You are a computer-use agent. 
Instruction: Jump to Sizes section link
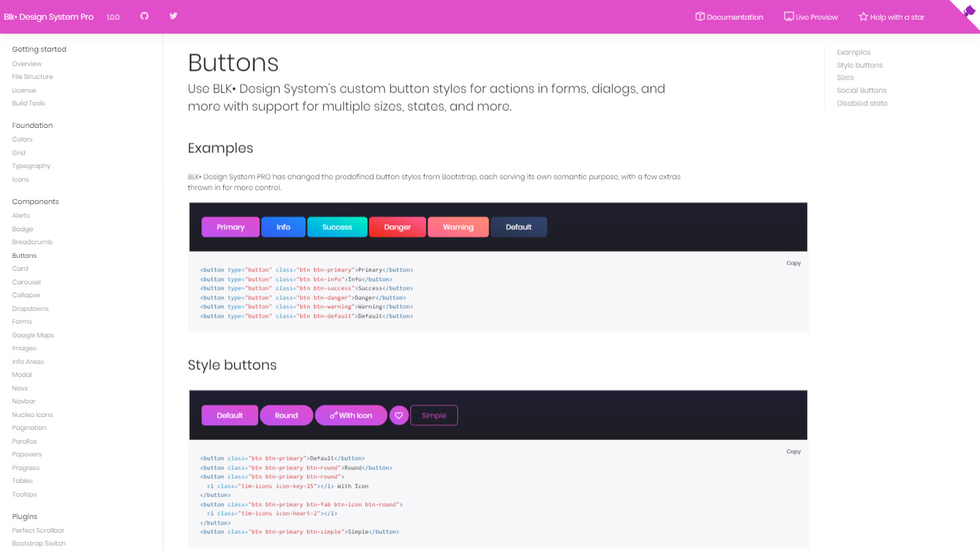click(x=845, y=78)
